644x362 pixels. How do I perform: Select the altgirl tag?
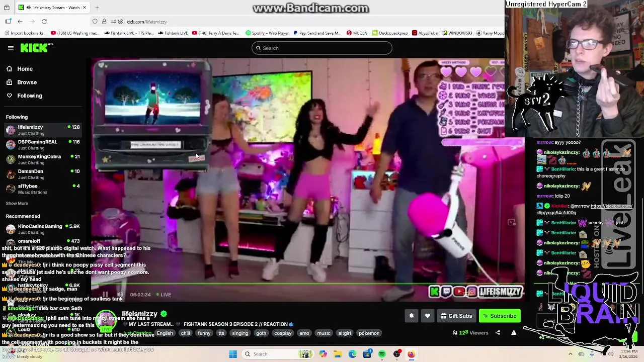345,333
